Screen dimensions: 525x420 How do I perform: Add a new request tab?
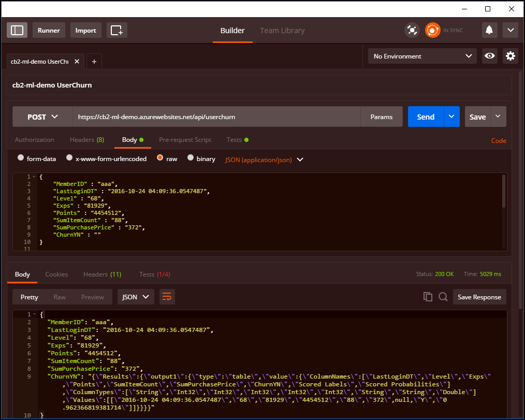(94, 62)
